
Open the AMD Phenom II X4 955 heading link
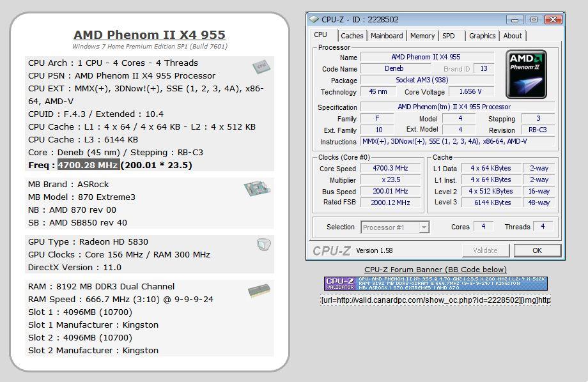[150, 35]
